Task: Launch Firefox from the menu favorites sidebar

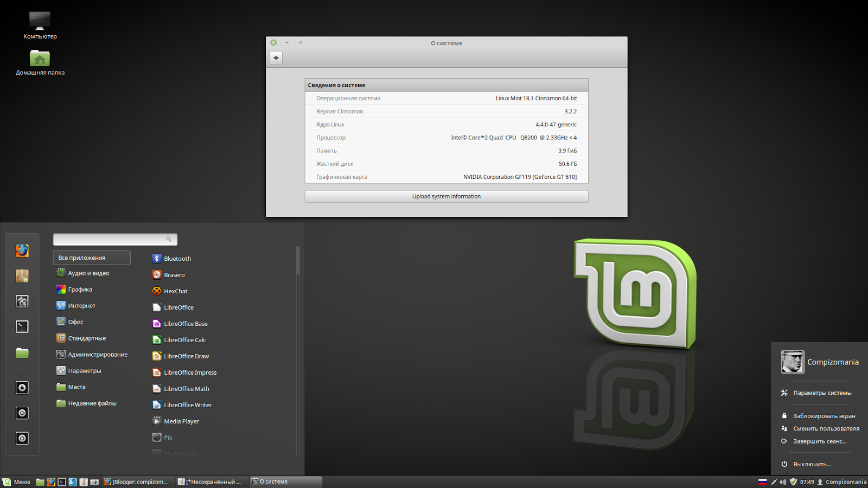Action: 22,251
